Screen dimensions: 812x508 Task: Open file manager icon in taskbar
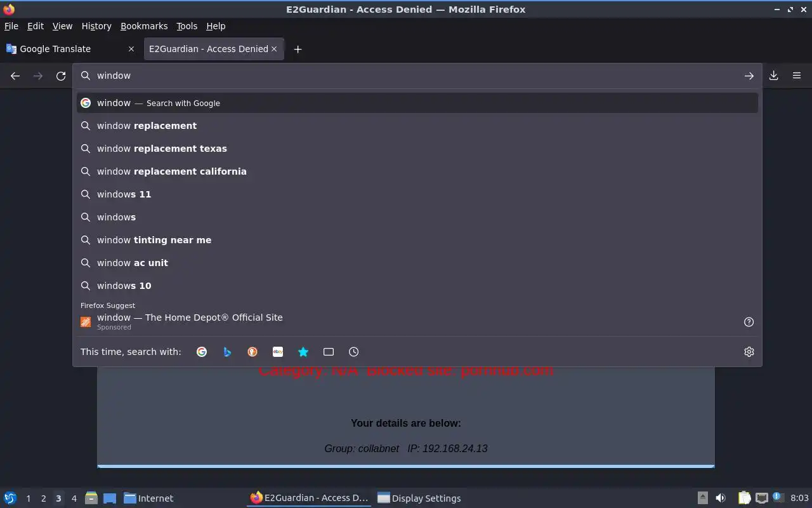91,498
